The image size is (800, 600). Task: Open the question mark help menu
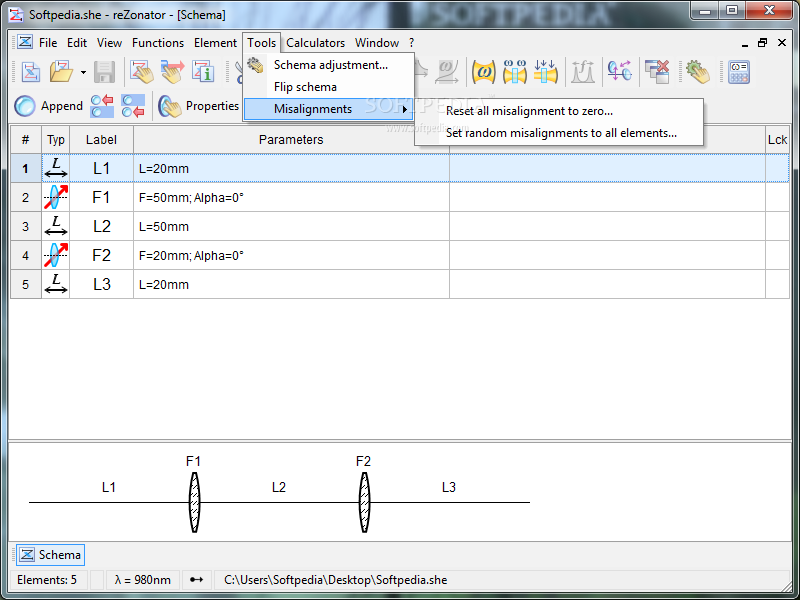coord(411,43)
